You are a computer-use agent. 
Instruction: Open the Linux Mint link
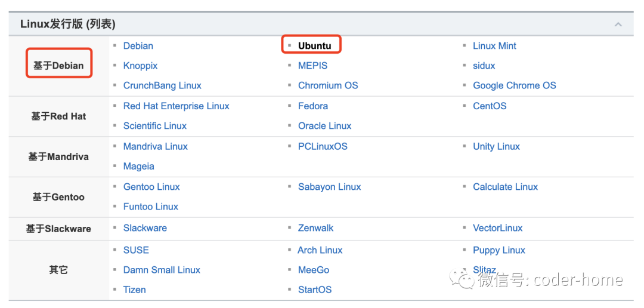click(x=494, y=45)
